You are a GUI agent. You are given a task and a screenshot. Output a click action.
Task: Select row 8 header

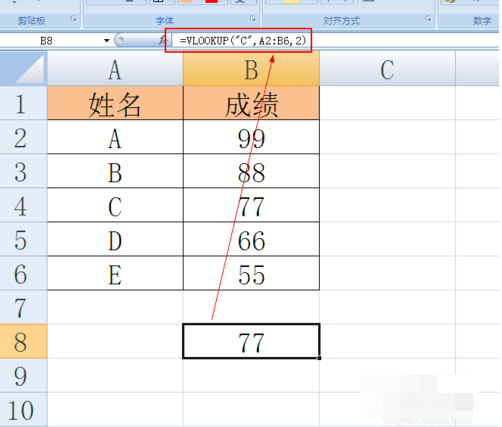[x=23, y=341]
